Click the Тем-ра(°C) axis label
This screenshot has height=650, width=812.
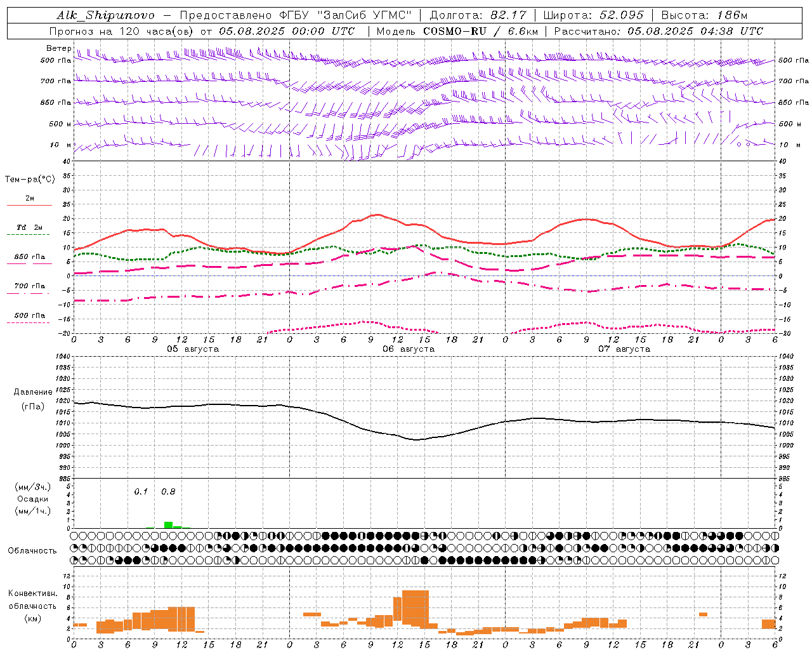coord(30,180)
